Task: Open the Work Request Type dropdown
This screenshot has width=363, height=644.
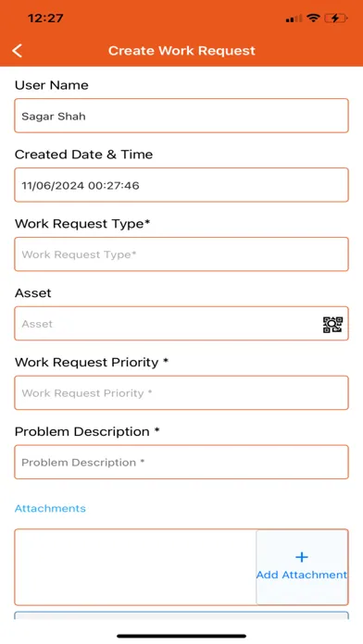Action: click(x=181, y=254)
